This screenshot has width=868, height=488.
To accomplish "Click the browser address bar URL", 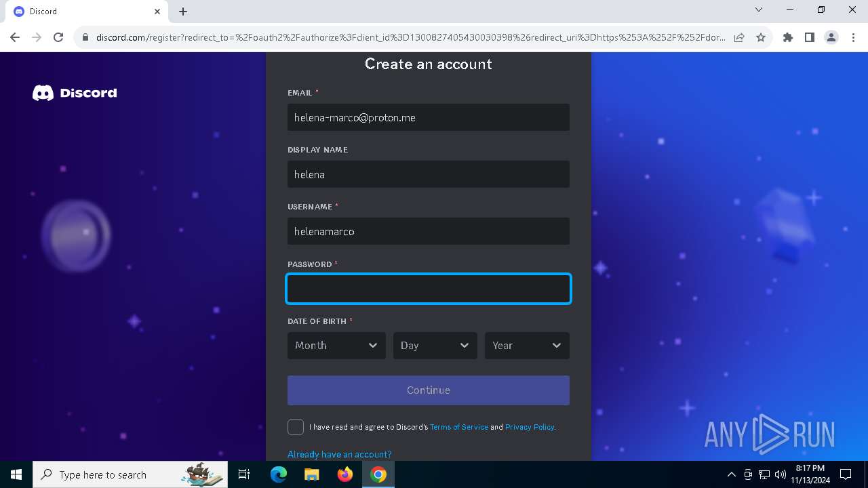I will [x=410, y=37].
